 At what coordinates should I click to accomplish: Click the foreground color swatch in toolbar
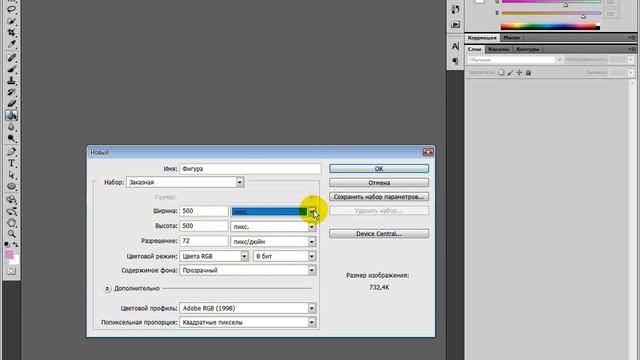pyautogui.click(x=9, y=255)
